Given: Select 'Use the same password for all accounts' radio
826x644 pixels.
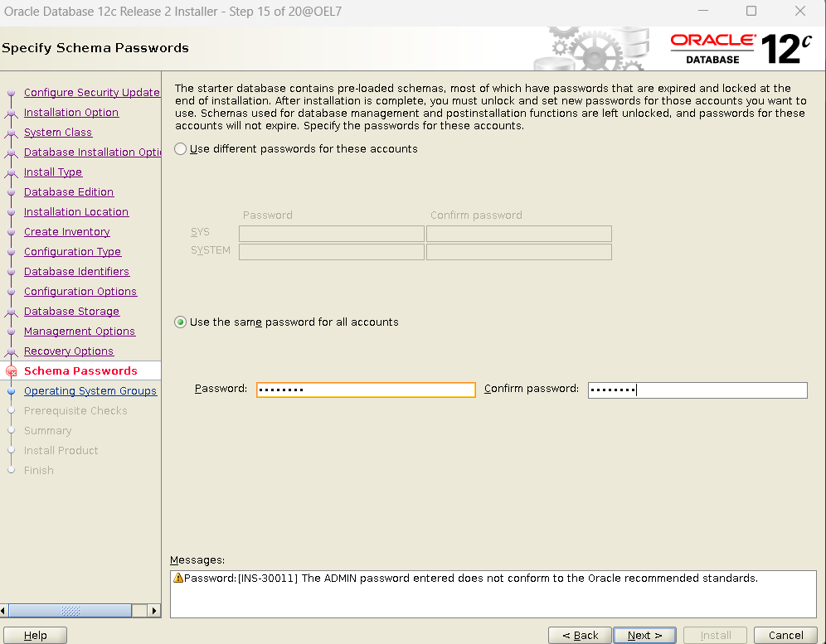Looking at the screenshot, I should pyautogui.click(x=180, y=322).
